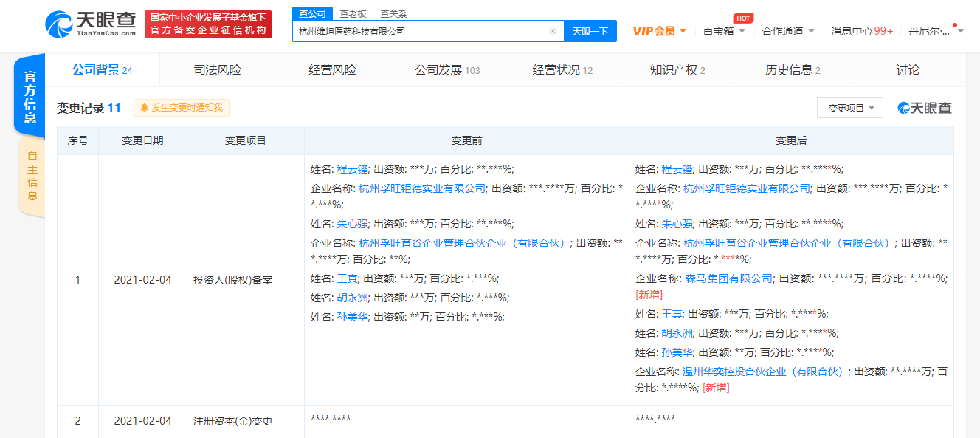
Task: Click the HOT badge above 百宝箱
Action: pos(743,18)
